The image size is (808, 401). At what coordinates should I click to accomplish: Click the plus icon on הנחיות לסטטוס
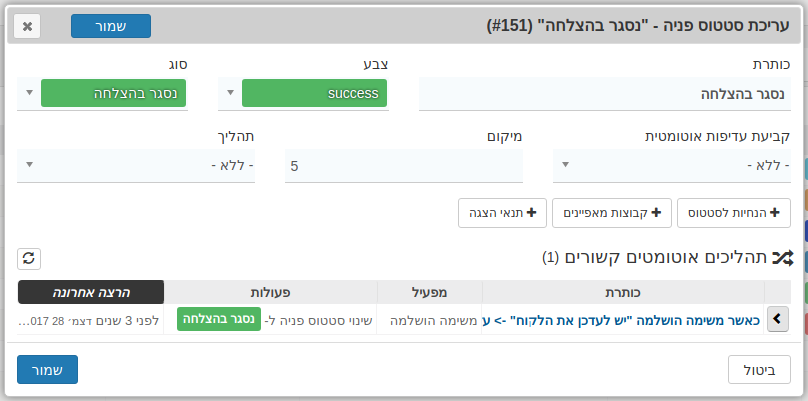click(774, 213)
